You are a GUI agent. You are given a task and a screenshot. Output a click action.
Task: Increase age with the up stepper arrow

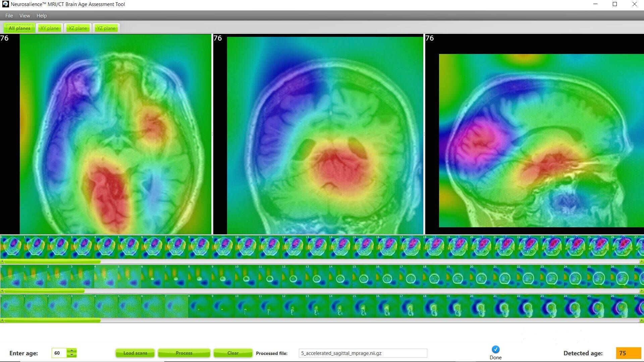pyautogui.click(x=72, y=351)
